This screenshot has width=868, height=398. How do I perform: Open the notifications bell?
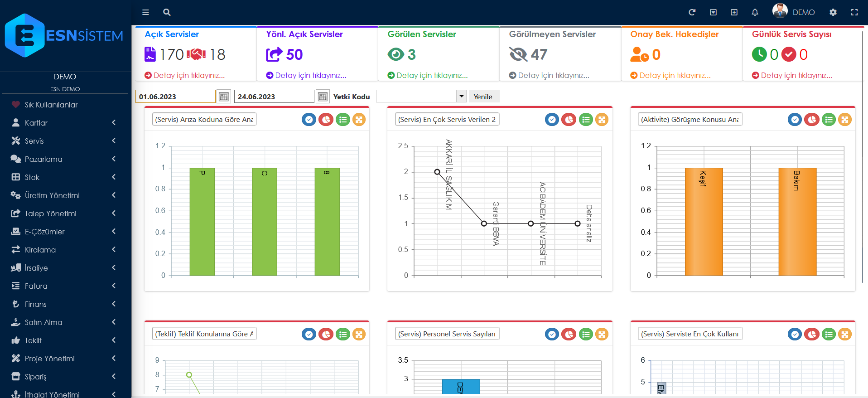click(x=755, y=12)
